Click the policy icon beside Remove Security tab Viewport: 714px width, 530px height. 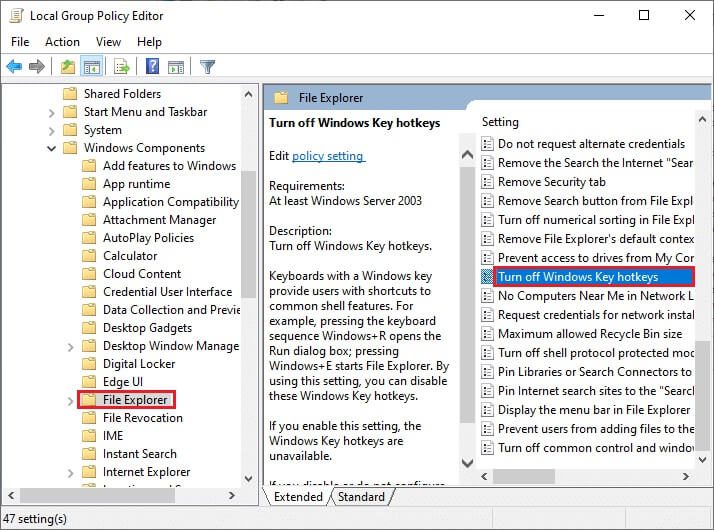coord(487,182)
